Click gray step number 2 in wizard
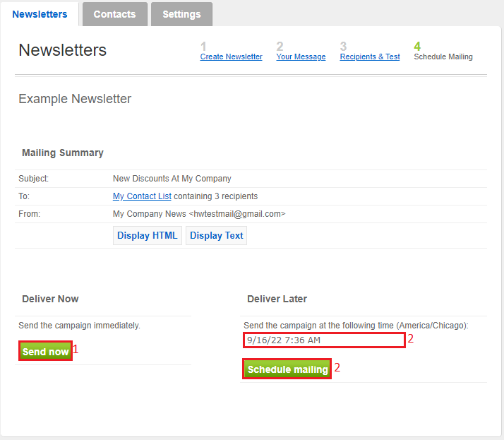 coord(280,47)
